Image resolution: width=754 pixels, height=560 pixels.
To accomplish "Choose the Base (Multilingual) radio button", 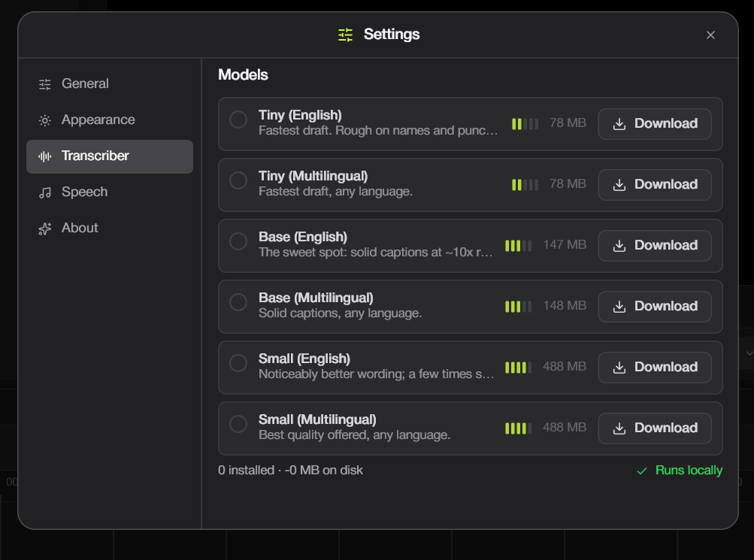I will tap(238, 302).
